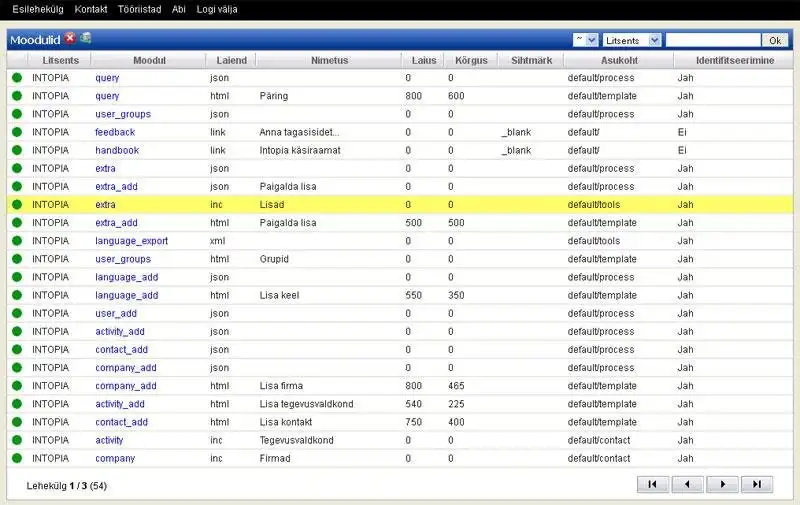800x505 pixels.
Task: Sort by the Kõrgus column header
Action: (x=471, y=60)
